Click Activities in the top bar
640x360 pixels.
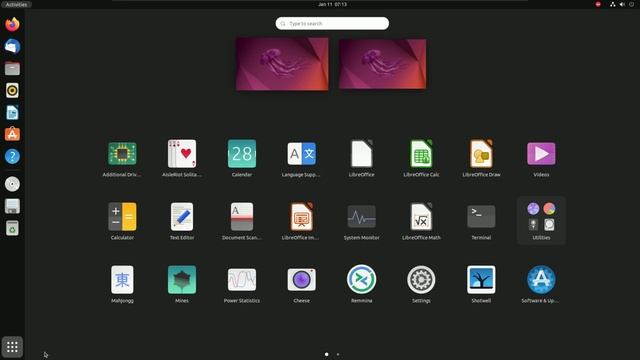[x=16, y=4]
